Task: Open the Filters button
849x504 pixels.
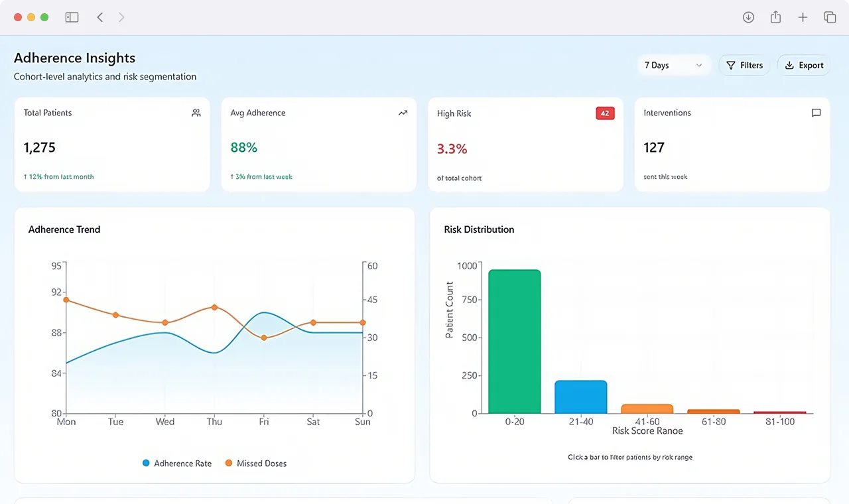Action: click(x=744, y=65)
